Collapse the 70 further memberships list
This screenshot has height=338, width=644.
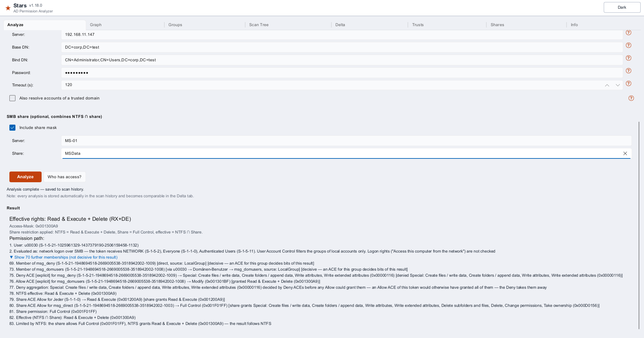coord(63,257)
